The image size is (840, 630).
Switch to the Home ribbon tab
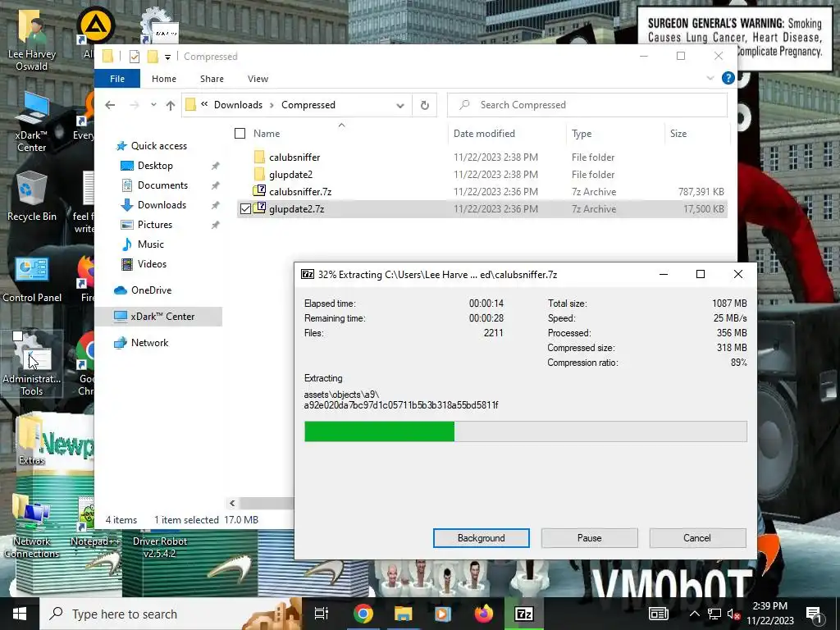coord(164,79)
